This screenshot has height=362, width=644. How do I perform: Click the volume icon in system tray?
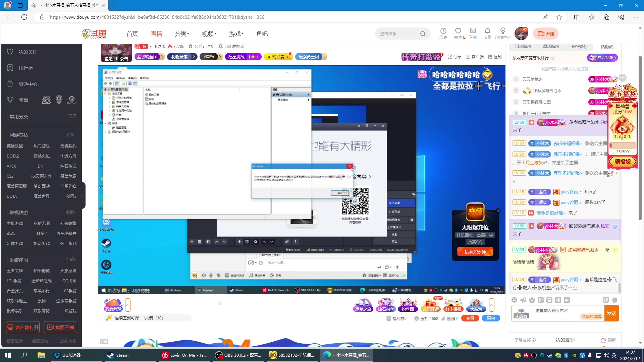pyautogui.click(x=606, y=355)
